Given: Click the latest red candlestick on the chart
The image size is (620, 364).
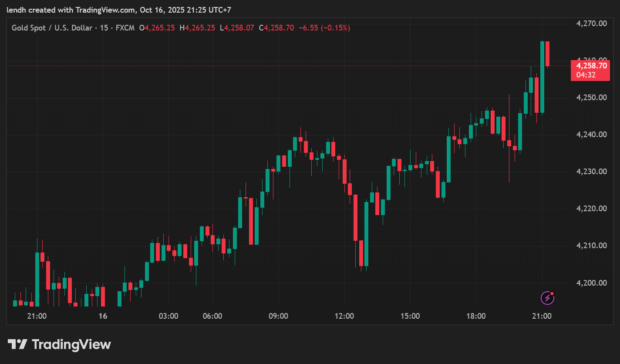Looking at the screenshot, I should (x=547, y=54).
